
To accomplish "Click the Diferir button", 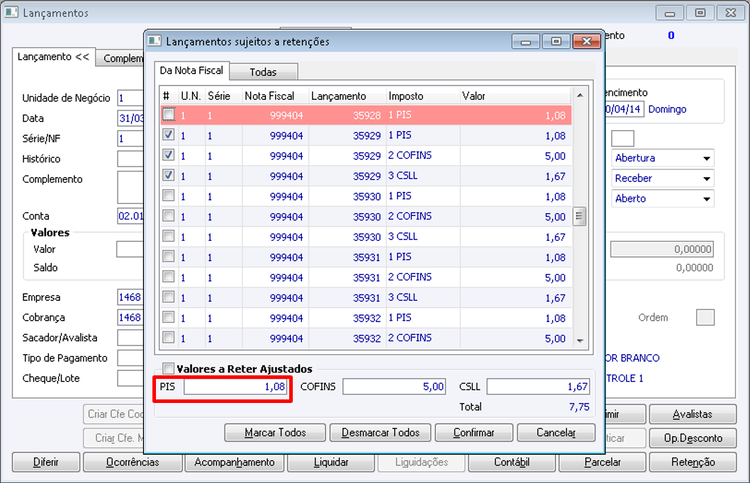I will pyautogui.click(x=46, y=462).
